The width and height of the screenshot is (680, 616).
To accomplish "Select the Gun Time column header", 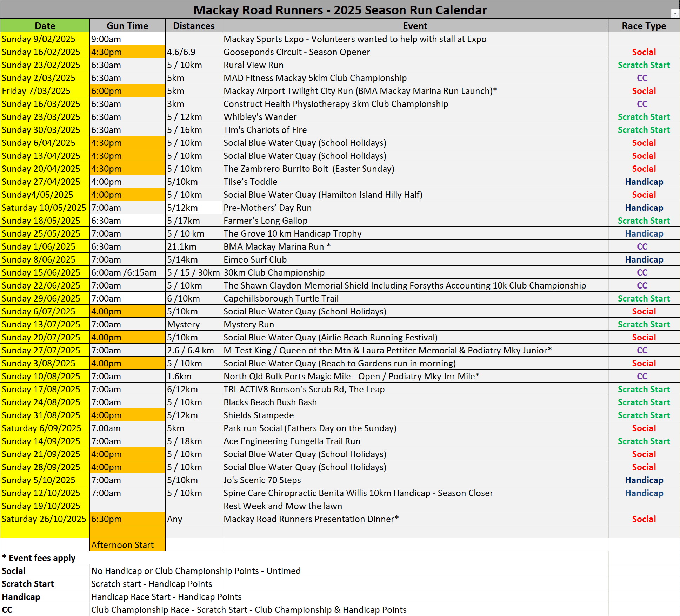I will pos(127,26).
